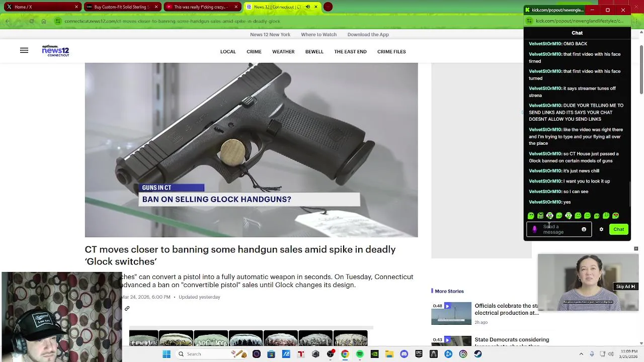Open File Explorer from the taskbar
Image resolution: width=644 pixels, height=362 pixels.
[389, 354]
